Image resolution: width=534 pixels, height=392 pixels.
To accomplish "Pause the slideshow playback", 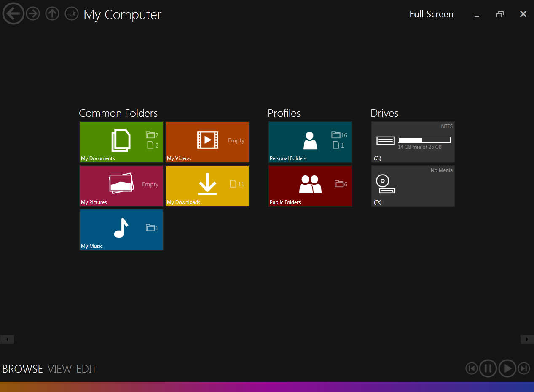I will tap(488, 368).
